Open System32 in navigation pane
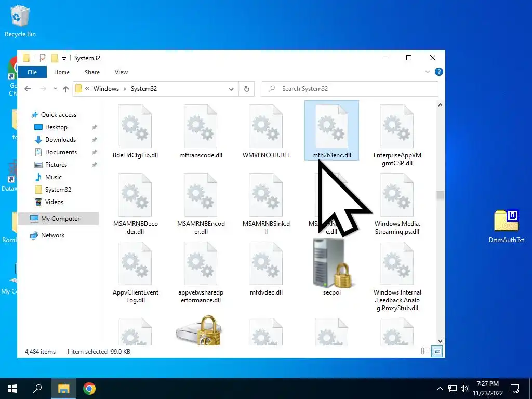The height and width of the screenshot is (399, 532). (58, 190)
